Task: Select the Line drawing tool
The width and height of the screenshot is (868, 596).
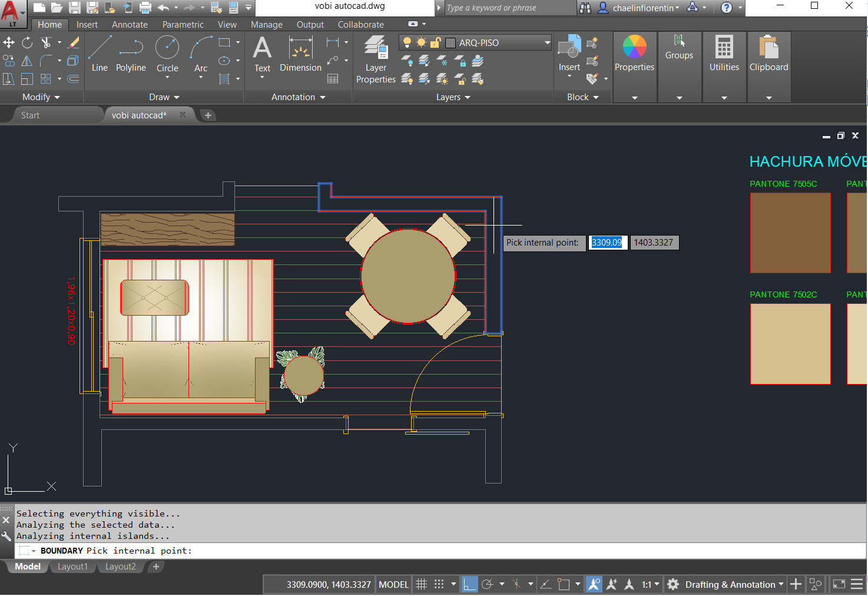Action: pos(100,54)
